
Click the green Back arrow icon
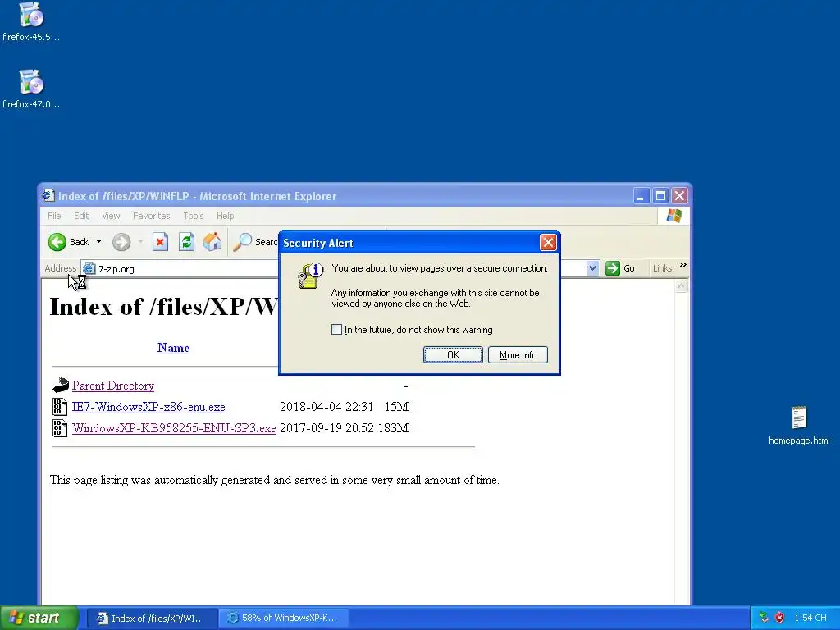pyautogui.click(x=57, y=242)
